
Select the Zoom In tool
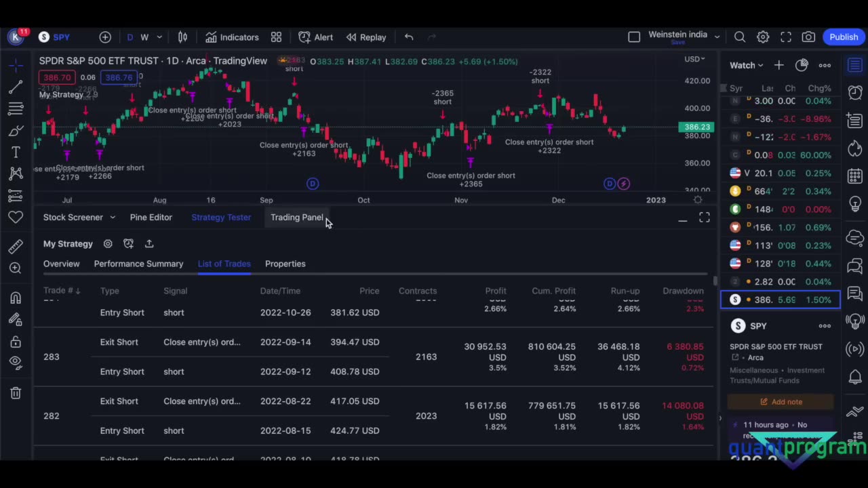coord(16,268)
